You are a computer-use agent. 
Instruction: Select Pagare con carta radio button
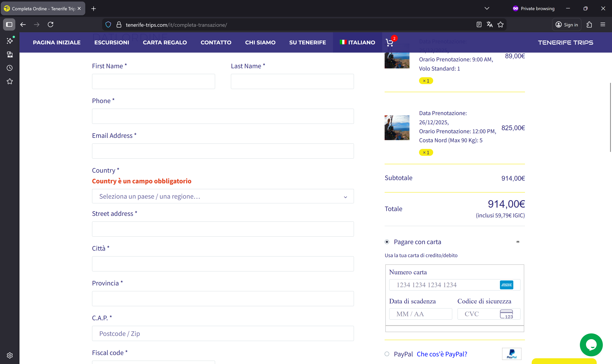point(387,242)
